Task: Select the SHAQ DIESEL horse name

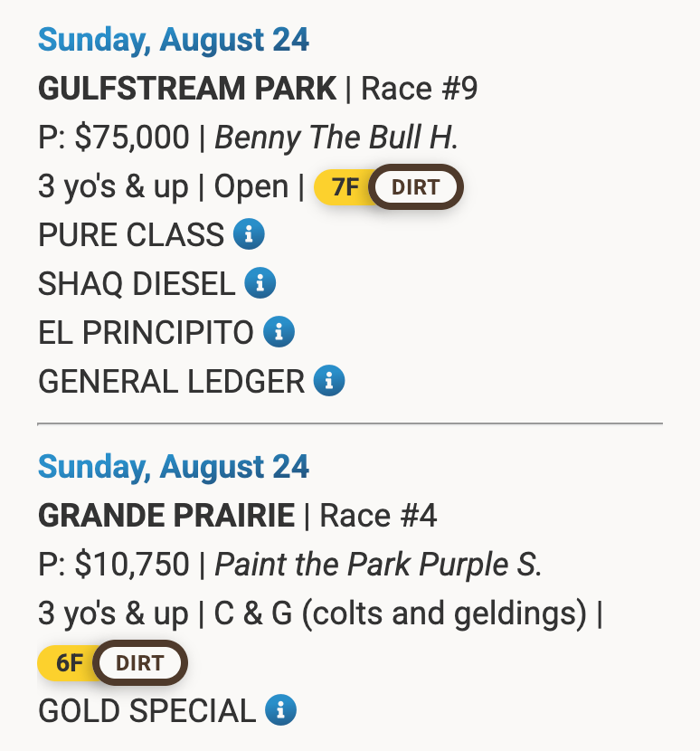Action: pyautogui.click(x=137, y=284)
